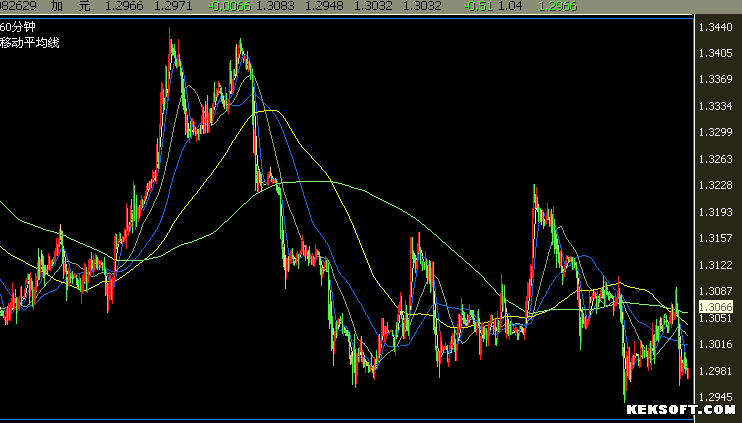Click the highlighted 1.3066 current price tag
Screen dimensions: 742x423
[716, 307]
